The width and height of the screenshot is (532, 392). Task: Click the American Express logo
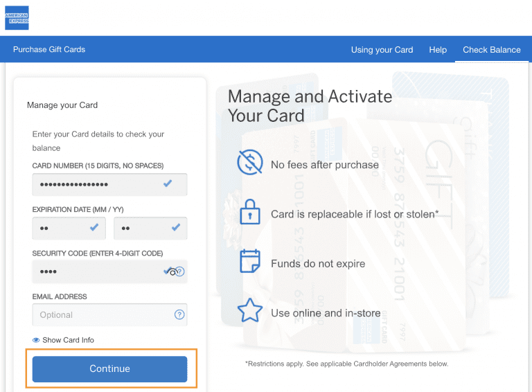click(17, 18)
